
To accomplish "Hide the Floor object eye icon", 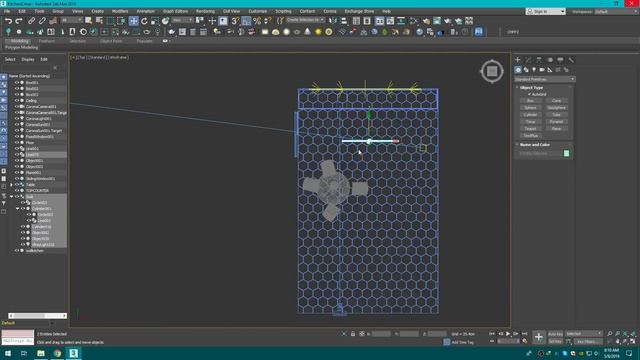I will [x=17, y=142].
